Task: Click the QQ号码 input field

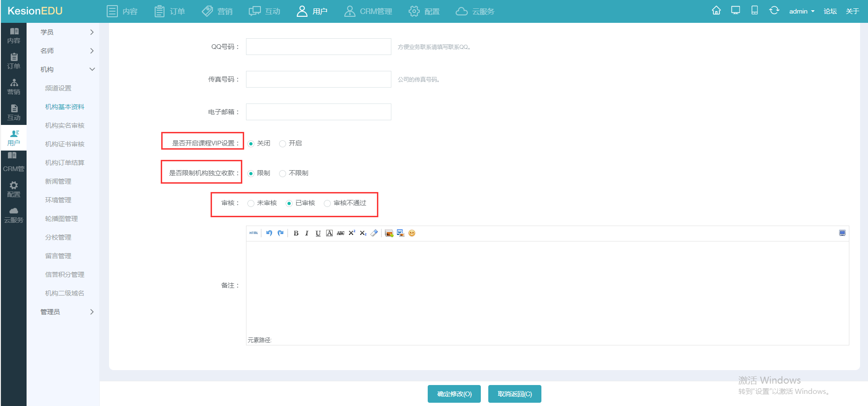Action: pyautogui.click(x=318, y=47)
